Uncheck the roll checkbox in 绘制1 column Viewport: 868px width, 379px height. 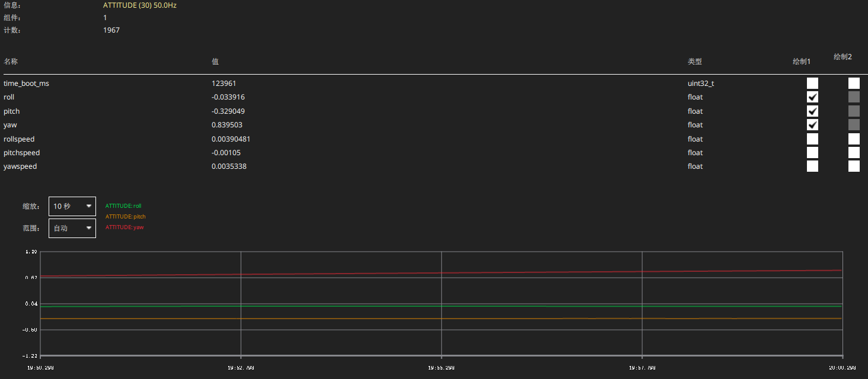pyautogui.click(x=812, y=97)
